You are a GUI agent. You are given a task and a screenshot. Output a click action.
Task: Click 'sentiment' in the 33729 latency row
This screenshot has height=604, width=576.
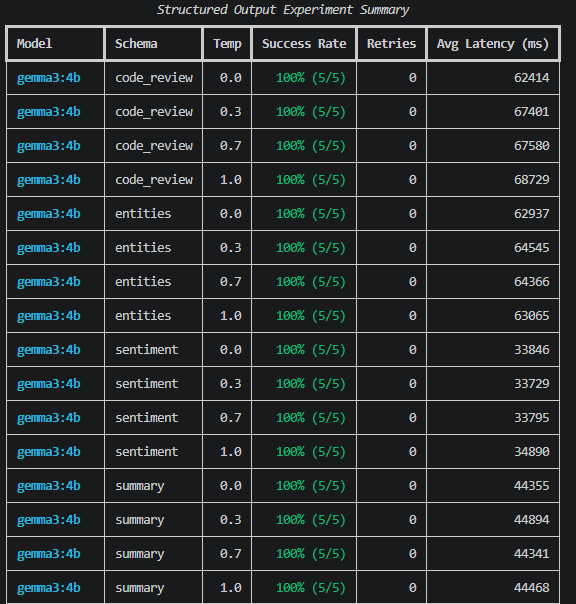pyautogui.click(x=146, y=384)
